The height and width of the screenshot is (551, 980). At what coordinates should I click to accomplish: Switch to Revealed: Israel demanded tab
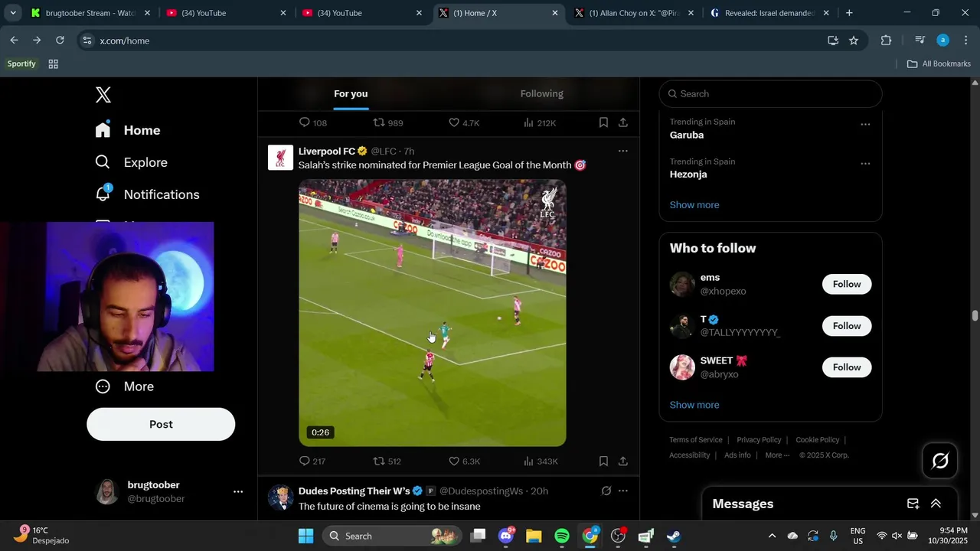(x=769, y=13)
